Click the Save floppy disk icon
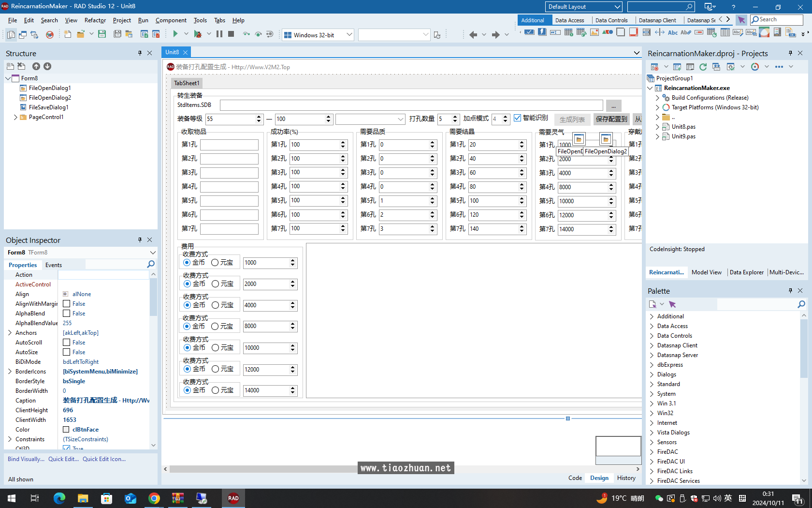812x508 pixels. point(102,34)
